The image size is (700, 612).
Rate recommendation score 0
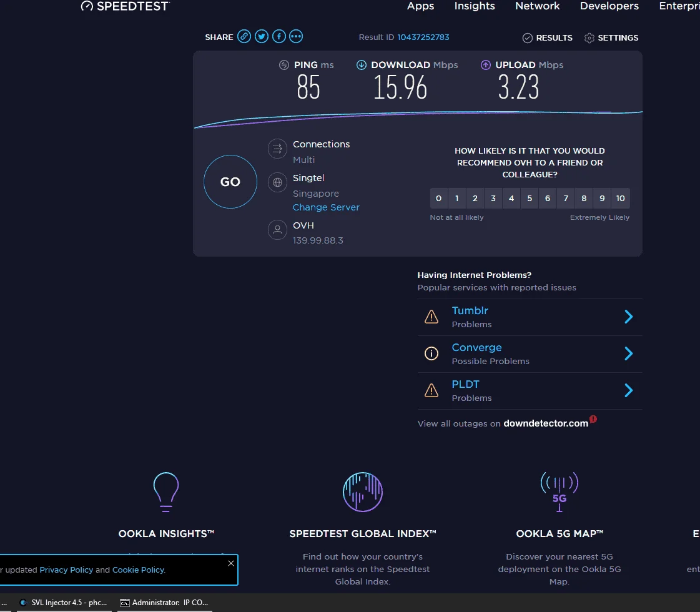pos(439,198)
